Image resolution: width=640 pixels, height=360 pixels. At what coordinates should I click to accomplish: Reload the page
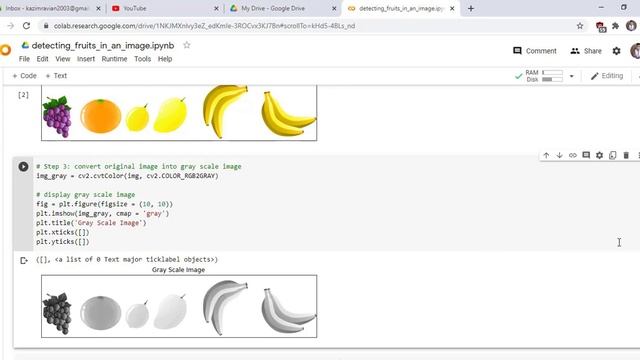27,26
